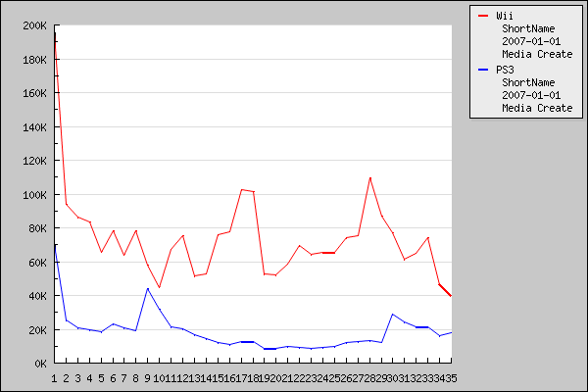
Task: Click the red Wii peak near week 28
Action: [369, 177]
